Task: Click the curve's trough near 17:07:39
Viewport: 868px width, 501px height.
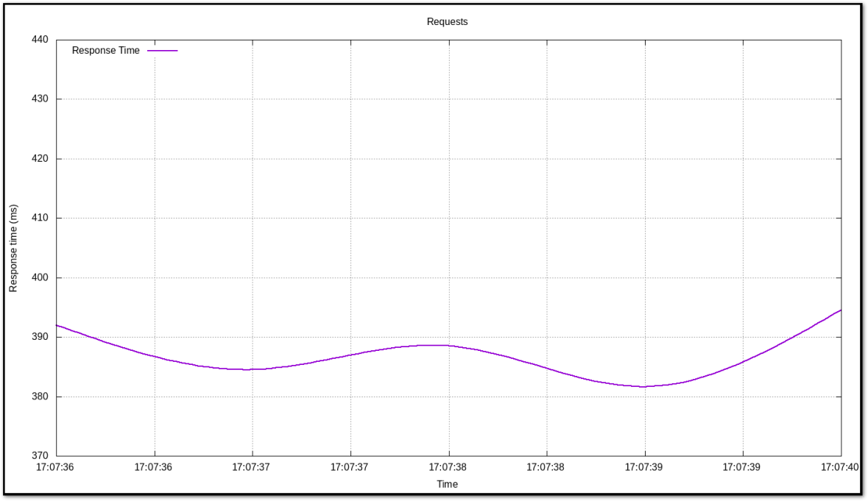Action: (643, 385)
